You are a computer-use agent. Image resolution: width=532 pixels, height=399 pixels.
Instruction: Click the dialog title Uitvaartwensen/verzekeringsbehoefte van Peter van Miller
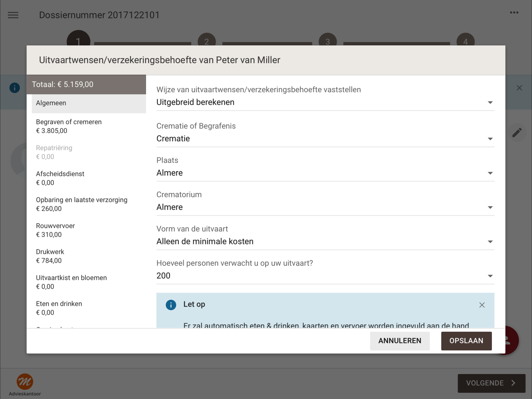(x=160, y=60)
